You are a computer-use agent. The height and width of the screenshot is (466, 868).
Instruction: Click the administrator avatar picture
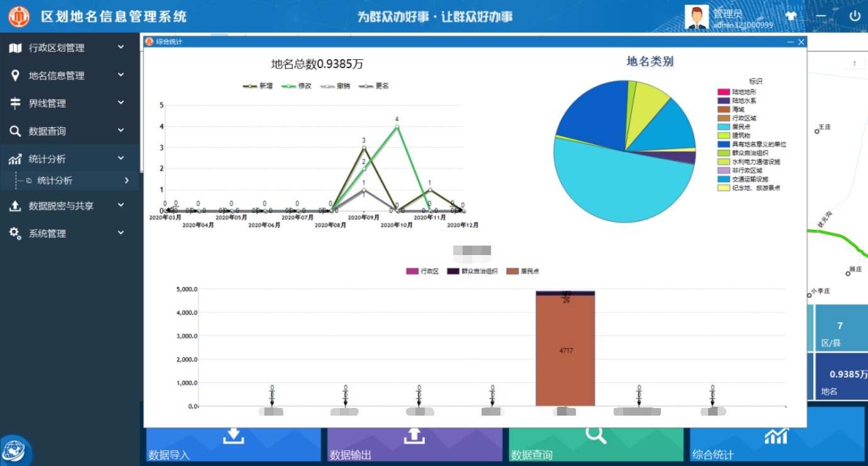click(x=696, y=17)
